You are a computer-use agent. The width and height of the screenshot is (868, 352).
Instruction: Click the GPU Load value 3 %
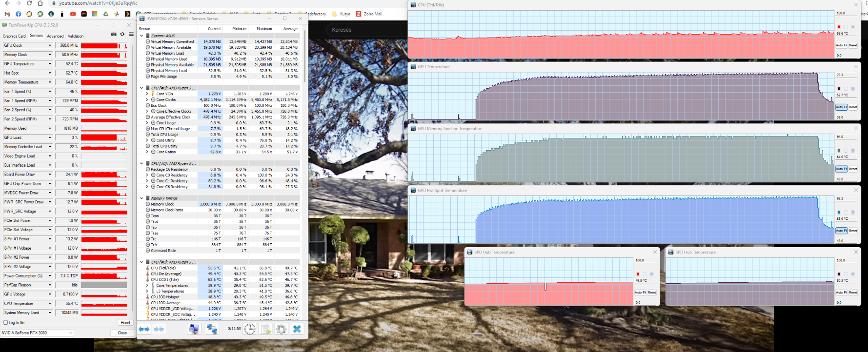coord(67,137)
